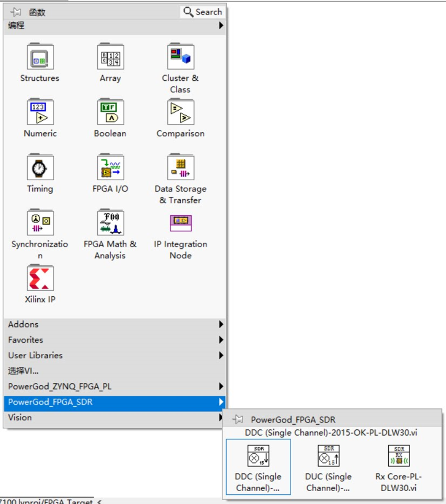Expand the Addons submenu arrow
The height and width of the screenshot is (504, 446).
pos(221,324)
